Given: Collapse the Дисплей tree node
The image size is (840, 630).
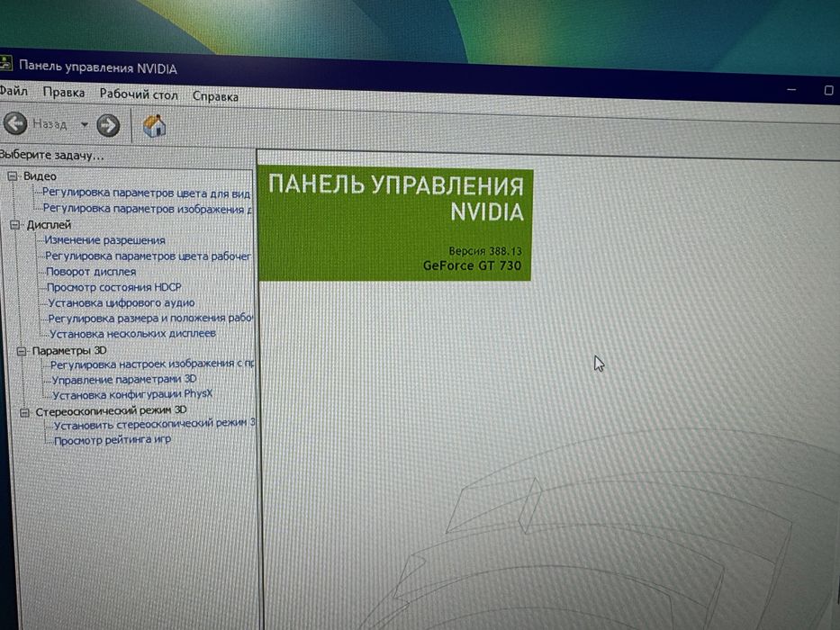Looking at the screenshot, I should 15,224.
